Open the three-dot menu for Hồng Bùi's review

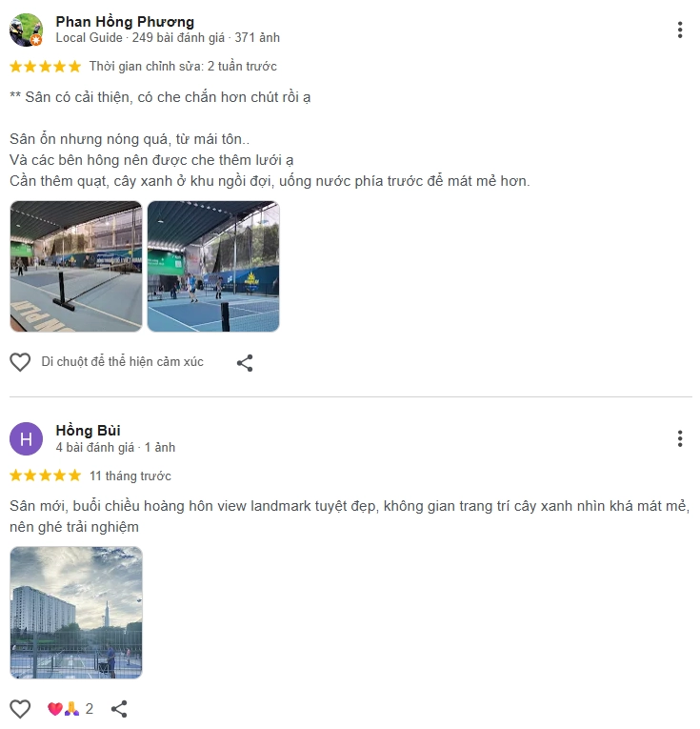click(680, 438)
